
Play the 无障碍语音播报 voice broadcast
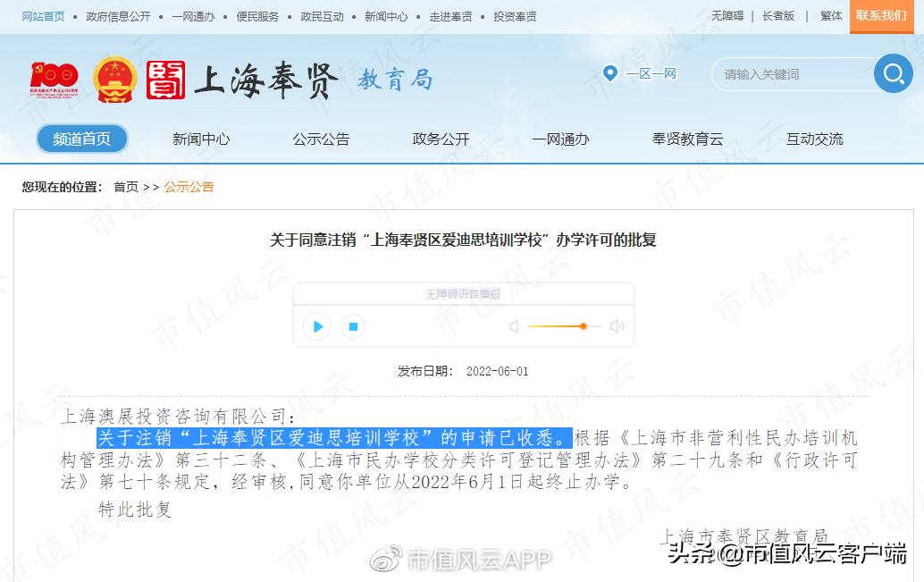(316, 327)
